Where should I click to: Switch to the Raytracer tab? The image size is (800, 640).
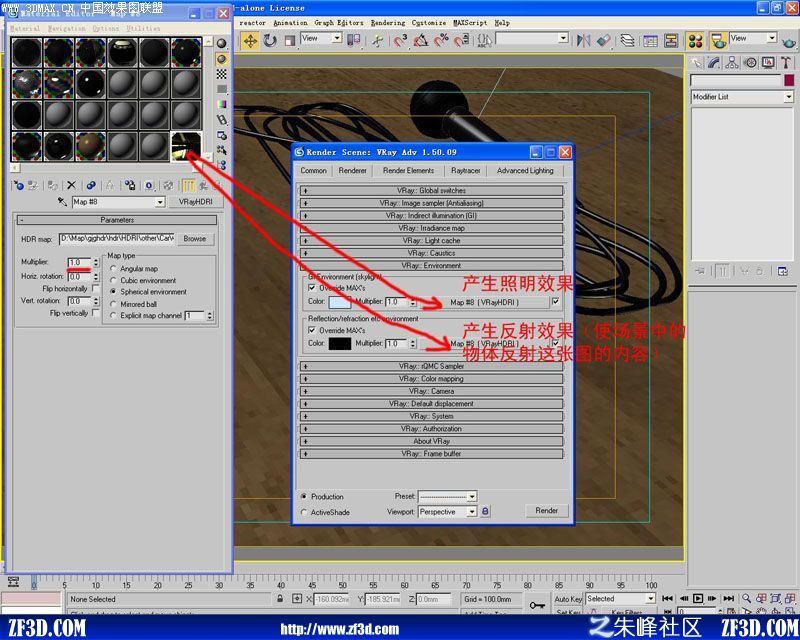(465, 170)
